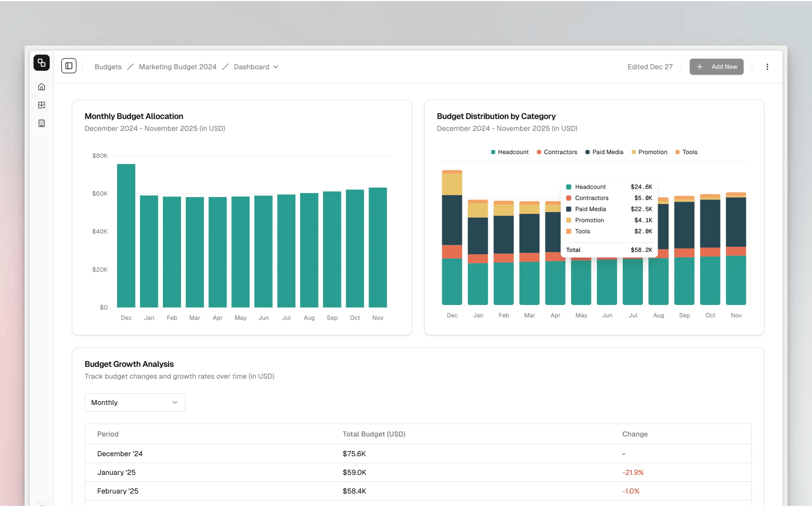Open the Monthly period dropdown
Image resolution: width=812 pixels, height=507 pixels.
click(x=135, y=402)
